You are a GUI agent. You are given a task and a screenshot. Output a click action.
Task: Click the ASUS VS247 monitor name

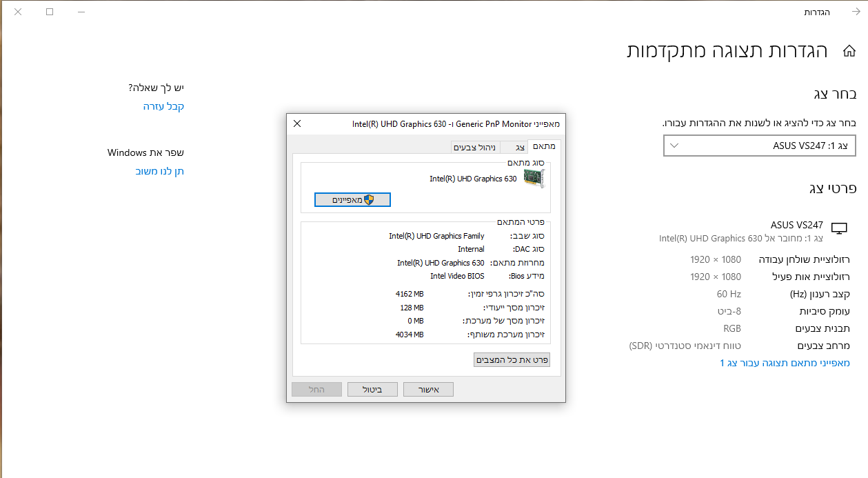[x=797, y=225]
